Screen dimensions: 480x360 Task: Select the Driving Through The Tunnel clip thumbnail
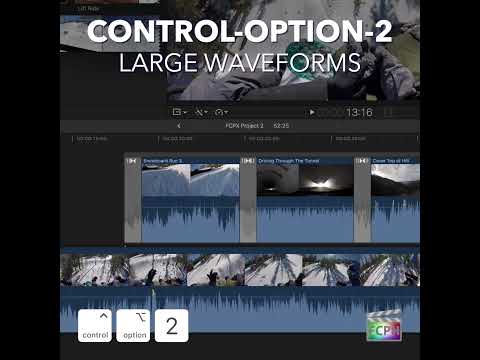pos(305,180)
